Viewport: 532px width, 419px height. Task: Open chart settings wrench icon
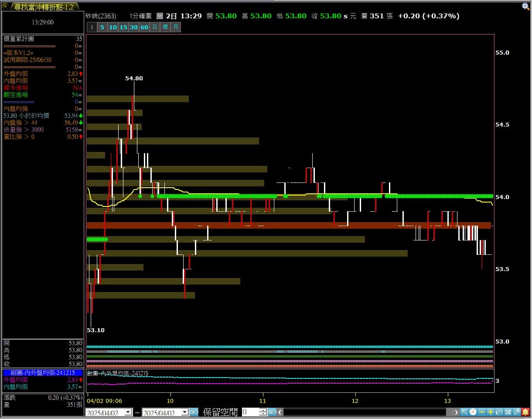pyautogui.click(x=517, y=412)
